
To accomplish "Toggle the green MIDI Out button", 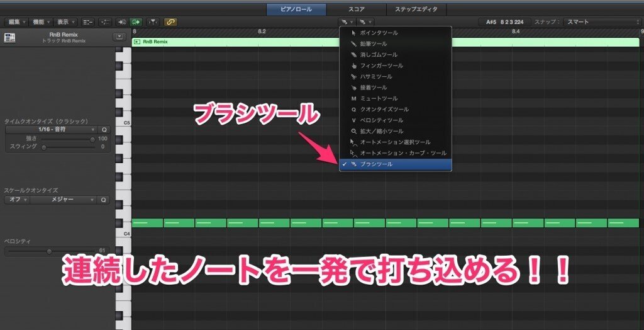I will point(136,22).
